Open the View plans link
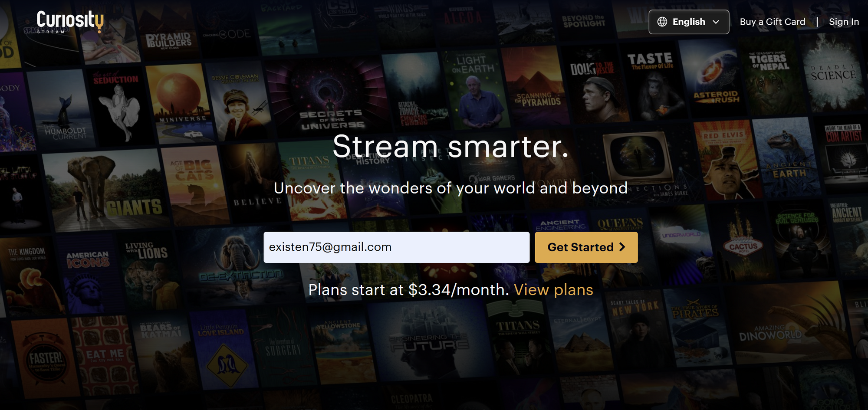The width and height of the screenshot is (868, 410). (x=553, y=290)
